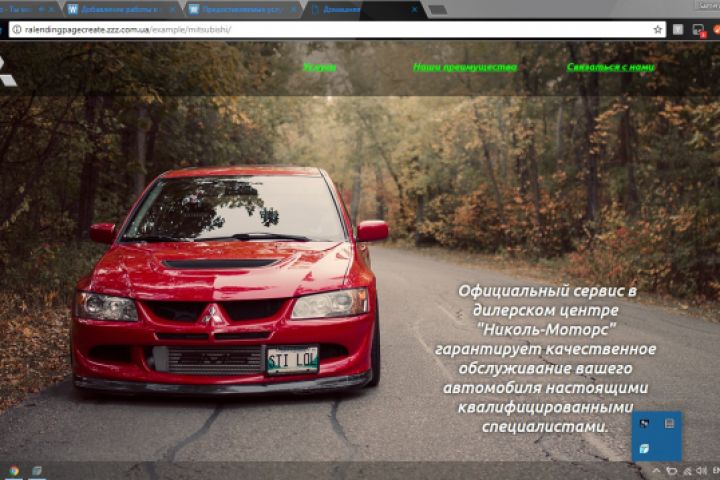Click the grey W extension icon in the toolbar

click(678, 29)
